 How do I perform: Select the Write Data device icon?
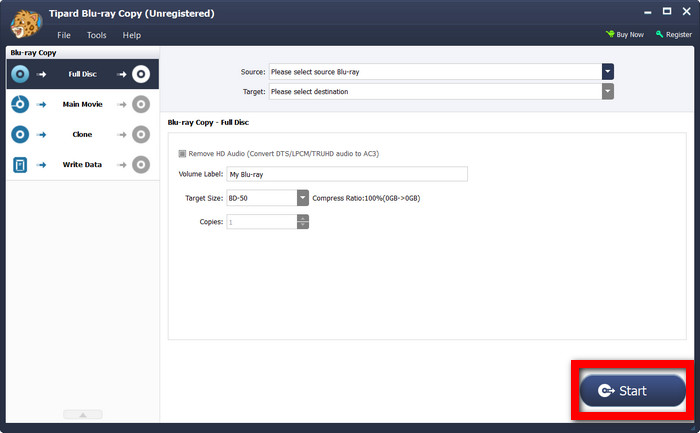pos(20,164)
